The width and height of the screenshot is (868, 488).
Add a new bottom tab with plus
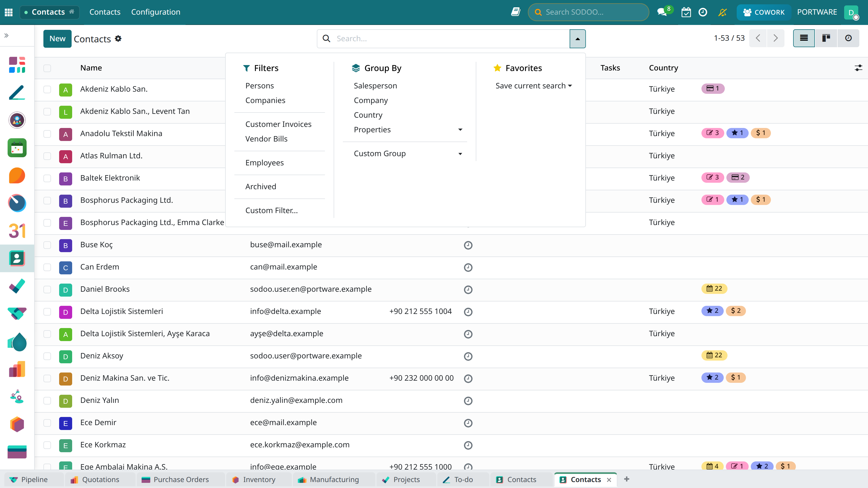pos(627,479)
